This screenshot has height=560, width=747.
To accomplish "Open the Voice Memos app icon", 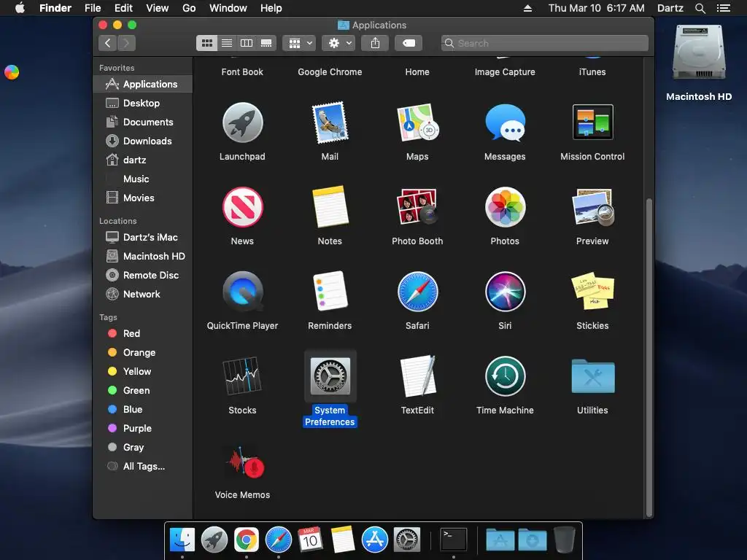I will [x=245, y=462].
